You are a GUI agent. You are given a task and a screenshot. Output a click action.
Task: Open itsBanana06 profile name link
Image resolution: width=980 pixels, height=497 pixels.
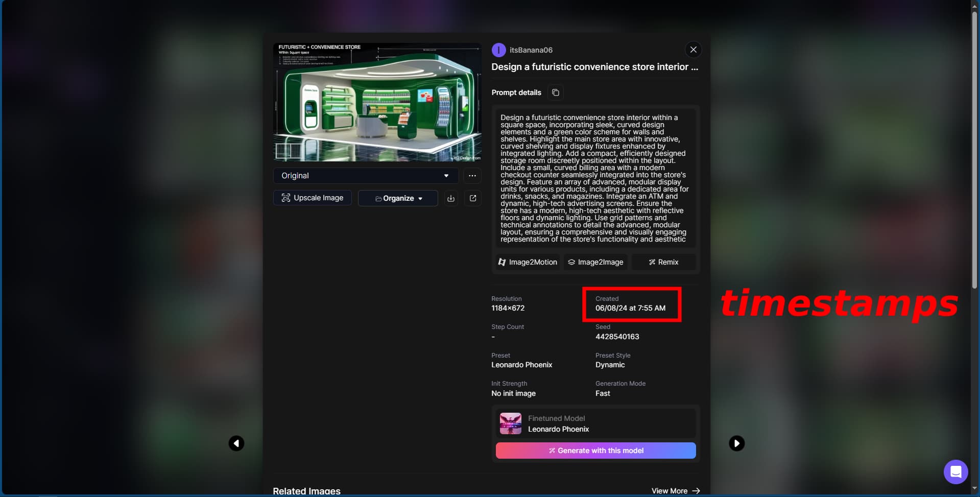coord(531,50)
